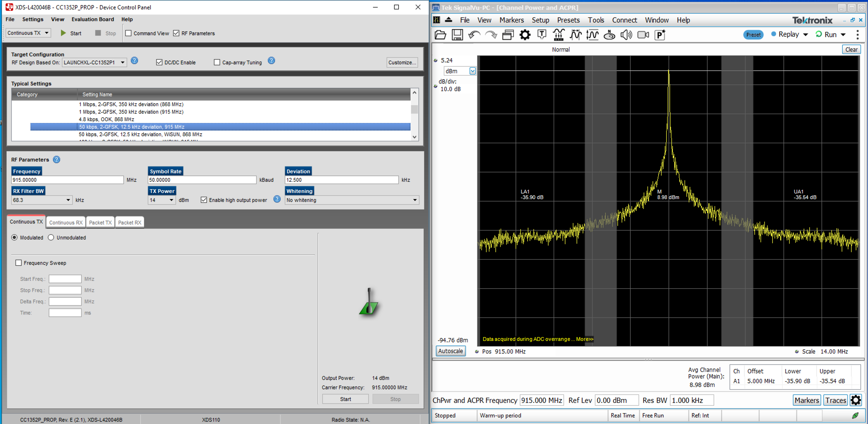Expand the Run dropdown arrow
This screenshot has width=868, height=424.
tap(843, 35)
